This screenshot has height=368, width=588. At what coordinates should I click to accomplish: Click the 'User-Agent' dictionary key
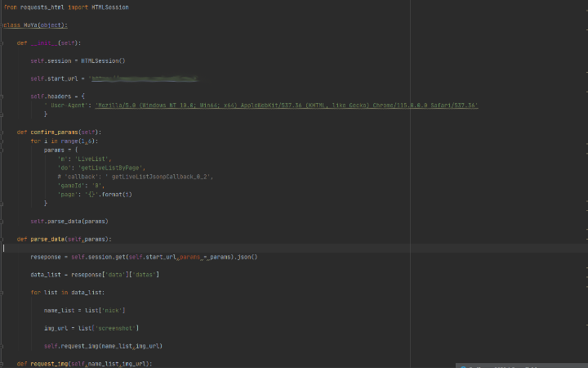point(66,105)
